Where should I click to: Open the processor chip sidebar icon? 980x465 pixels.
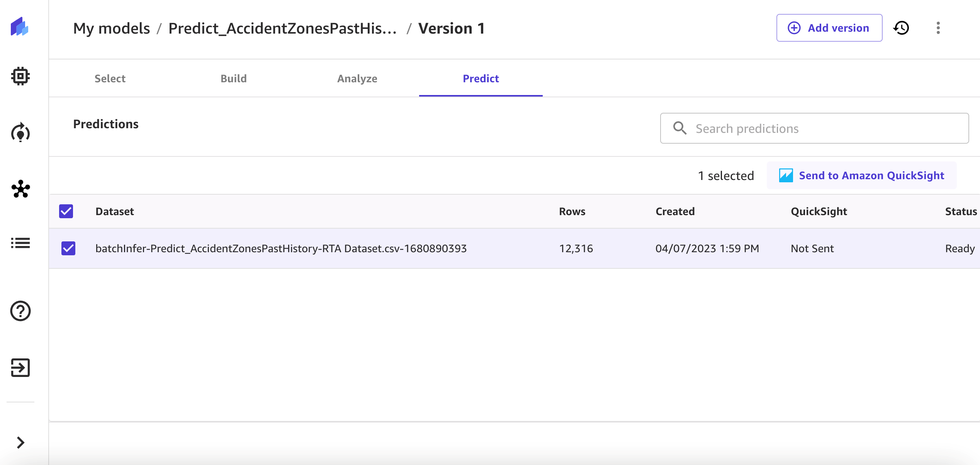[x=20, y=76]
